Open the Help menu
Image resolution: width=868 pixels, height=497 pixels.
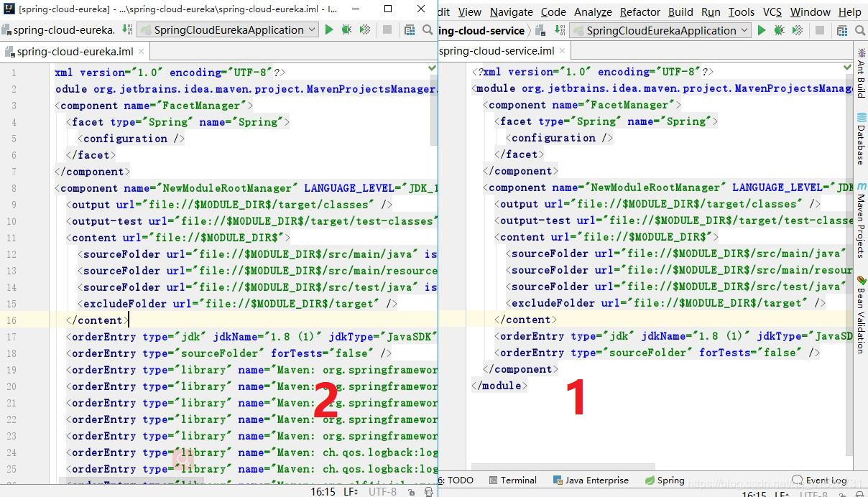coord(850,11)
